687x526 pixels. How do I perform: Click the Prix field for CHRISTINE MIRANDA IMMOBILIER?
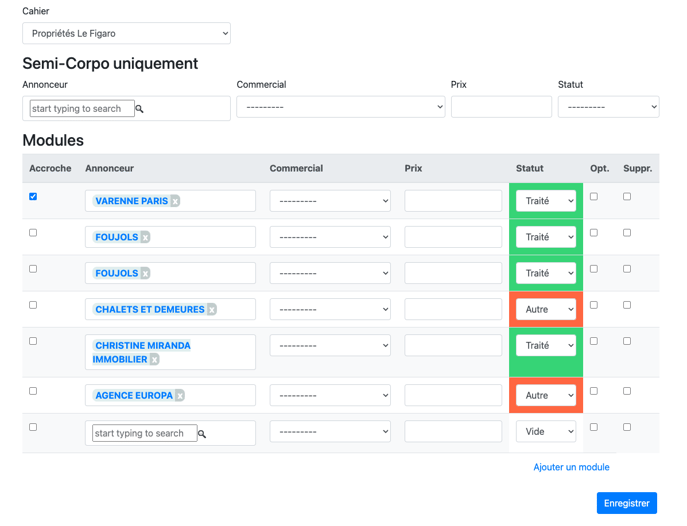[453, 345]
